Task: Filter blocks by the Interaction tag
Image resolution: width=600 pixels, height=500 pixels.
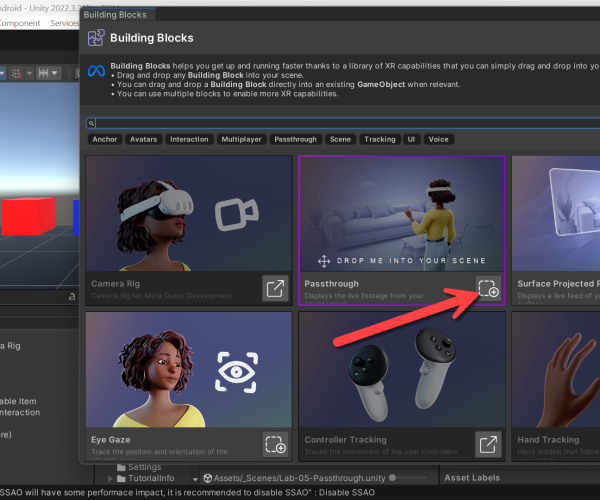Action: (189, 139)
